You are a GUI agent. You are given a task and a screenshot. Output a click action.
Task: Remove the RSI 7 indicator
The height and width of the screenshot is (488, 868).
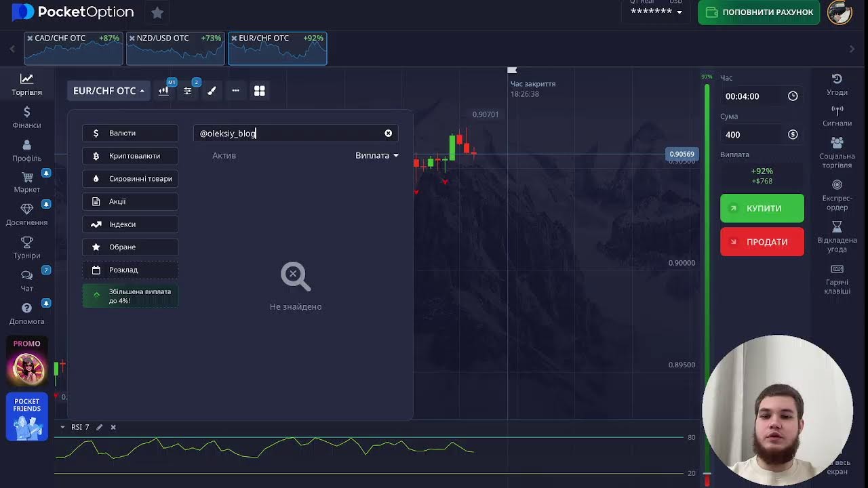[113, 427]
